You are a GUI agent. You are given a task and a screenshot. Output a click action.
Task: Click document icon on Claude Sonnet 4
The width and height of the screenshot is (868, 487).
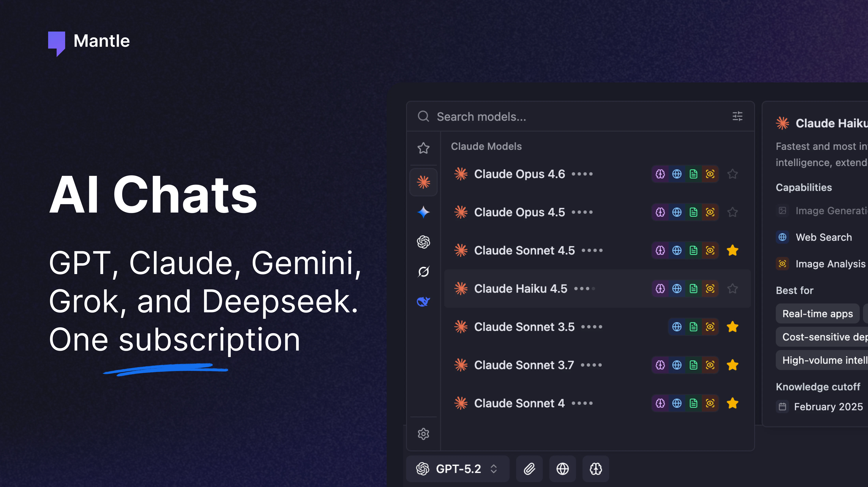[x=693, y=403]
